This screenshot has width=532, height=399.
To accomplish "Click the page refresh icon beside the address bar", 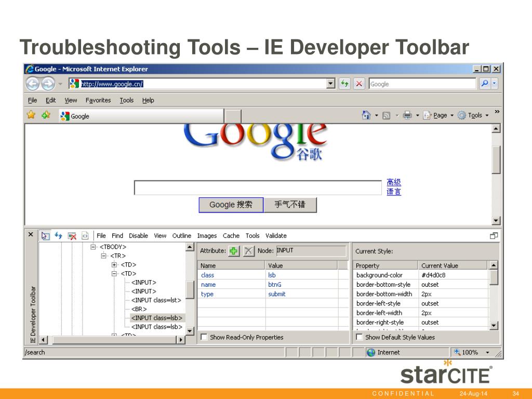I will tap(344, 84).
